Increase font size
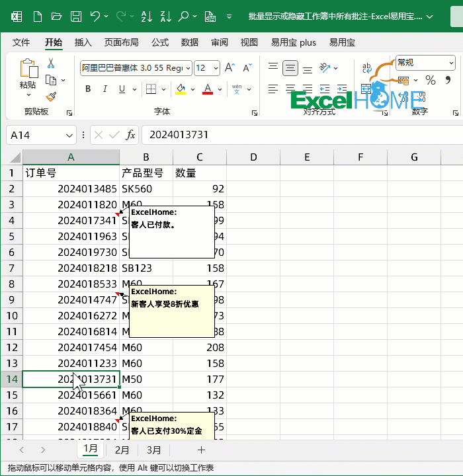Viewport: 463px width, 476px height. (230, 67)
